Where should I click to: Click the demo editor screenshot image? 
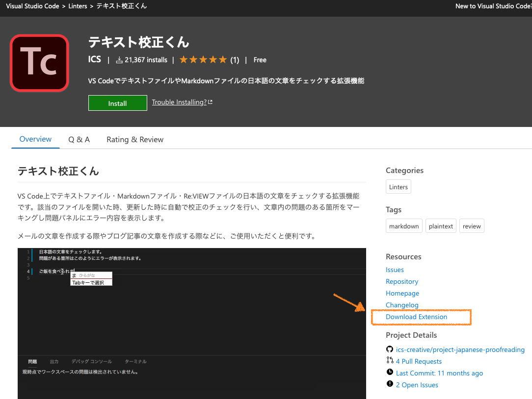point(192,324)
